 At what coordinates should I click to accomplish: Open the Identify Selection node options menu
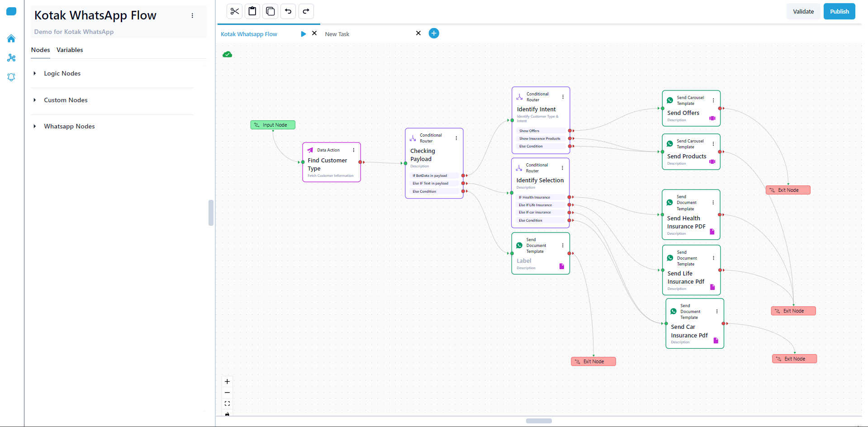563,168
